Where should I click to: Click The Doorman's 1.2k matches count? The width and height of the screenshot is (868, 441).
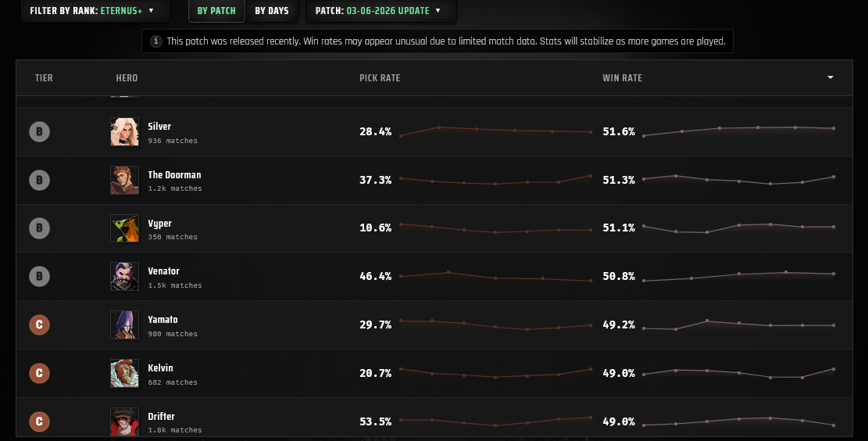[x=175, y=188]
